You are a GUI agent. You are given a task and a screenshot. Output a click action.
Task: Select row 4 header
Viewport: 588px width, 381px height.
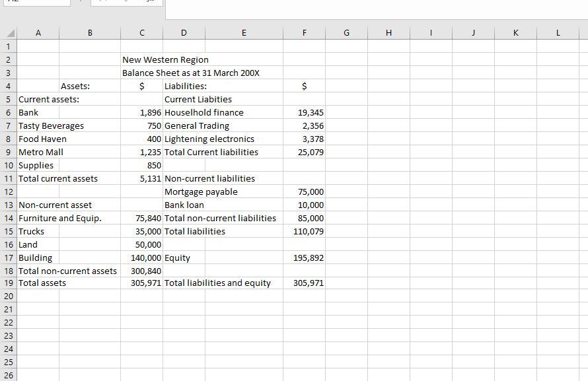pyautogui.click(x=8, y=86)
